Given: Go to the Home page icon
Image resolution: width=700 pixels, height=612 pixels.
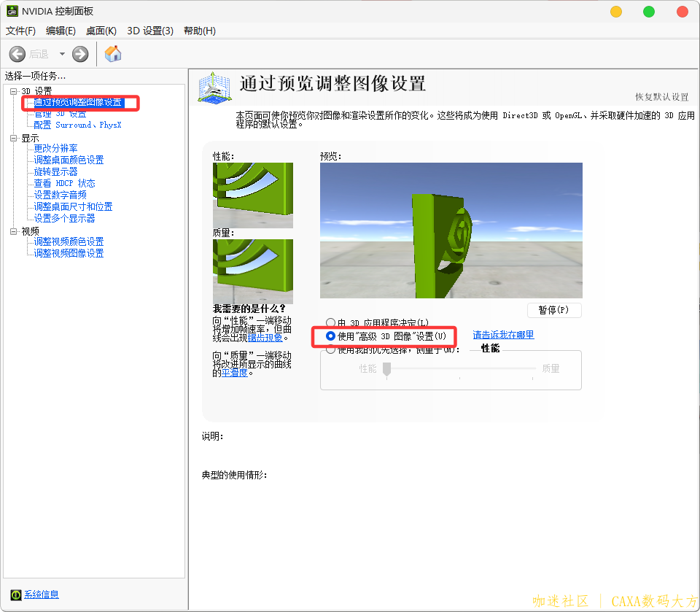Looking at the screenshot, I should pos(113,53).
